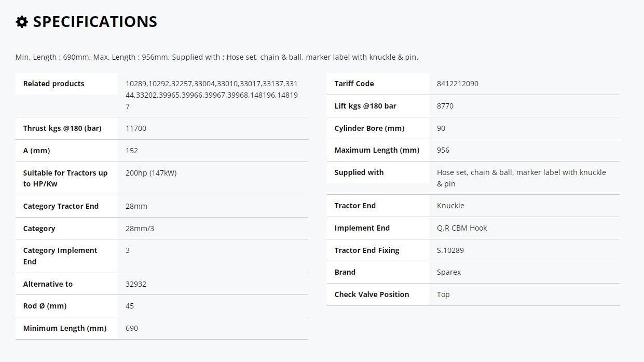This screenshot has width=644, height=362.
Task: Click the Min. Length summary line text
Action: coord(217,57)
